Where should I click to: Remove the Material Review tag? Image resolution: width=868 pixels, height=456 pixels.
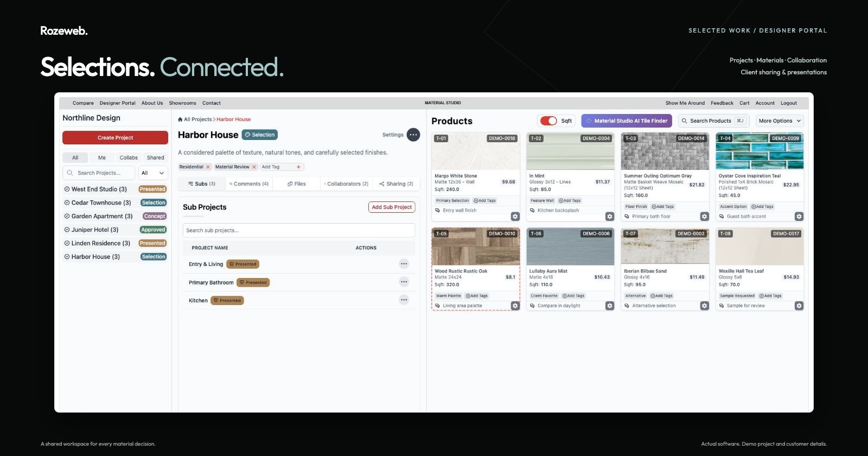coord(254,167)
